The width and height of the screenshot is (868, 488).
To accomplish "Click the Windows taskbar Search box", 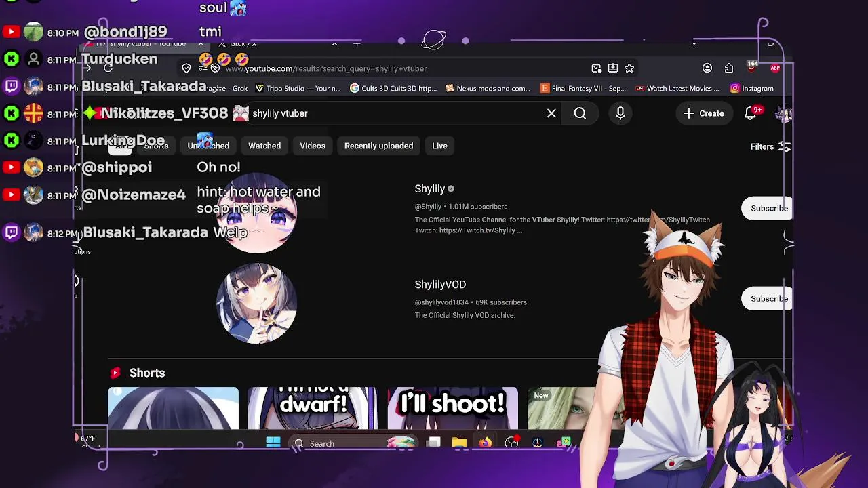I will (353, 443).
